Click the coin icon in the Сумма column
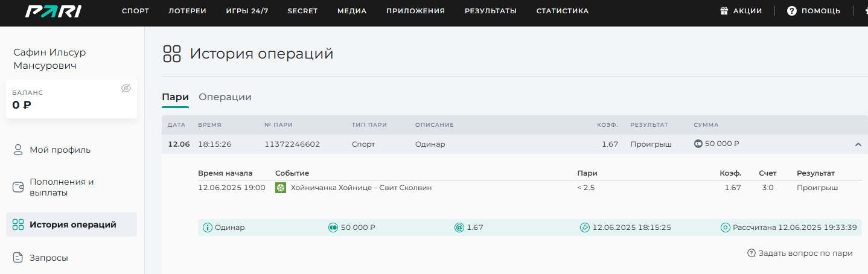The width and height of the screenshot is (868, 274). [698, 144]
